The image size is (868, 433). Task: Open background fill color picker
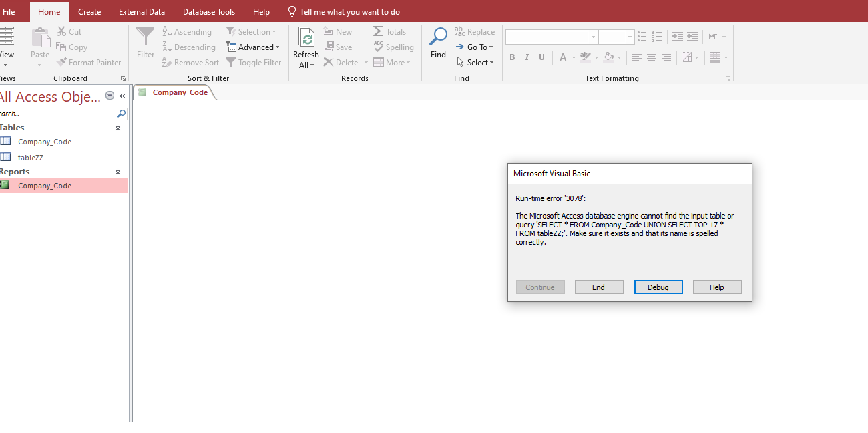tap(619, 58)
